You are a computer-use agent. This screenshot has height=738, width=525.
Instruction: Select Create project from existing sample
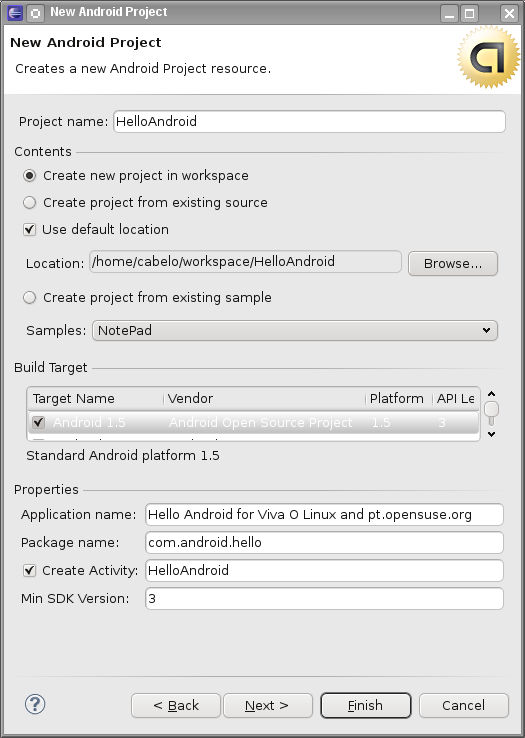point(30,297)
